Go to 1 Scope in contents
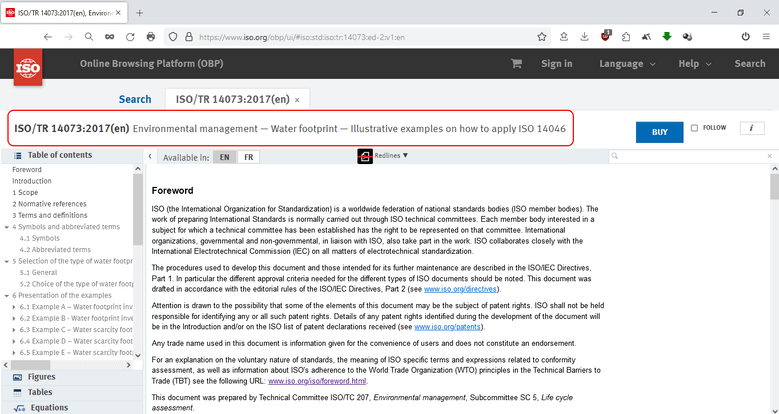779x414 pixels. point(25,193)
